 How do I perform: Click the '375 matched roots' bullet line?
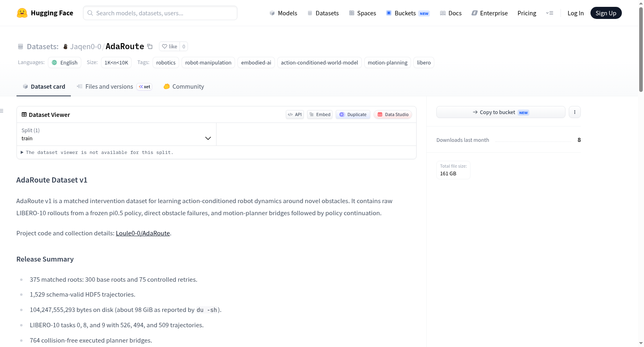pyautogui.click(x=114, y=280)
